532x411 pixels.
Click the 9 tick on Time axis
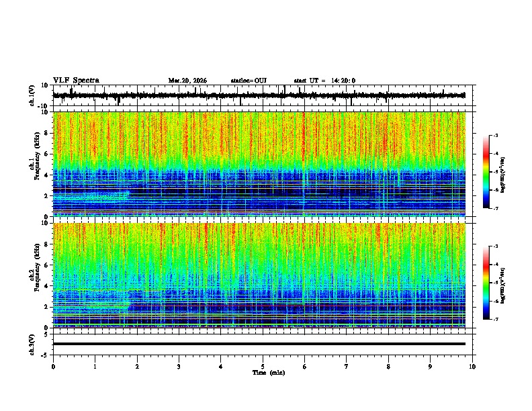pos(430,367)
